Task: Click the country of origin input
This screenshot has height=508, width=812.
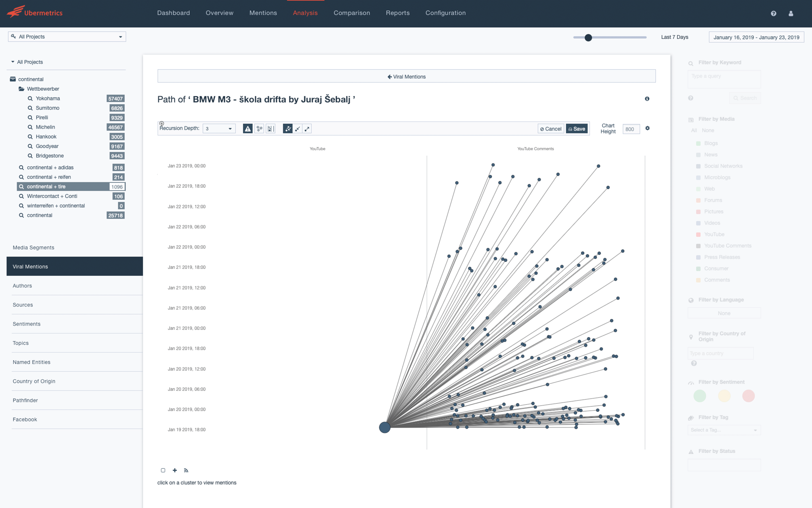Action: click(x=720, y=353)
